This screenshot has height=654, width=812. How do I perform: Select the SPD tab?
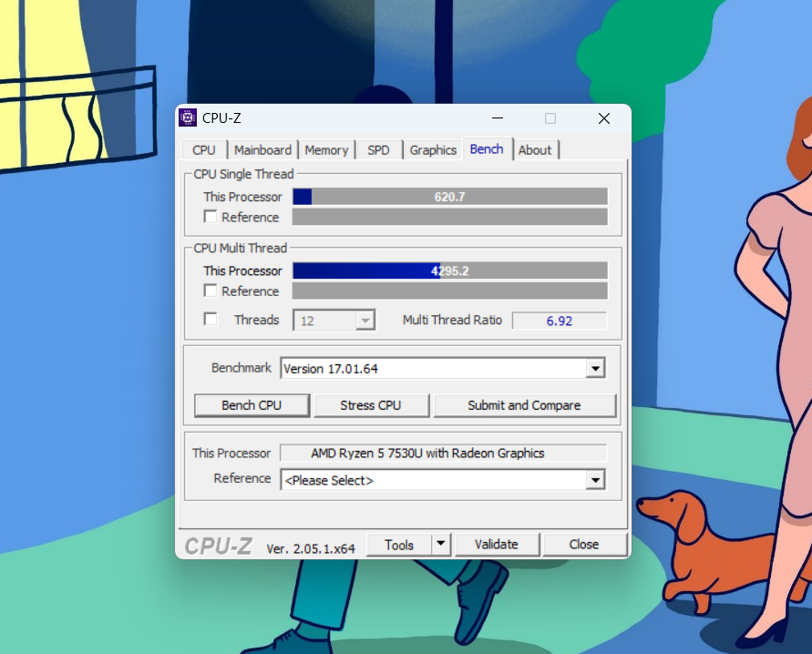pyautogui.click(x=378, y=150)
